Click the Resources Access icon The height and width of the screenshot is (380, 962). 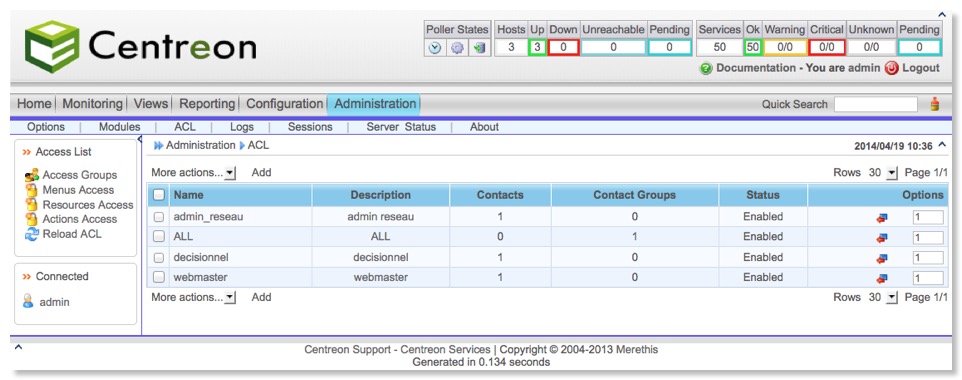tap(31, 204)
